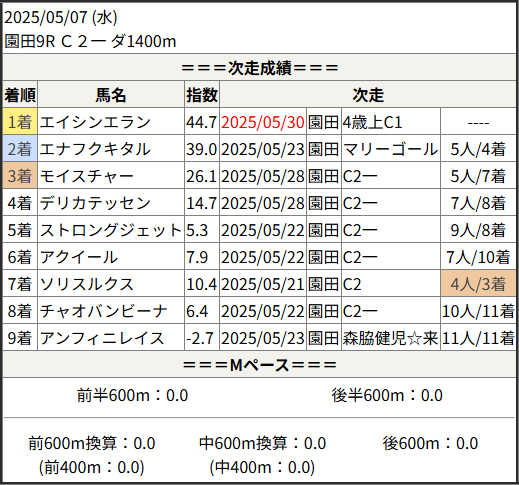Click the ===次走成績=== section header

tap(260, 68)
